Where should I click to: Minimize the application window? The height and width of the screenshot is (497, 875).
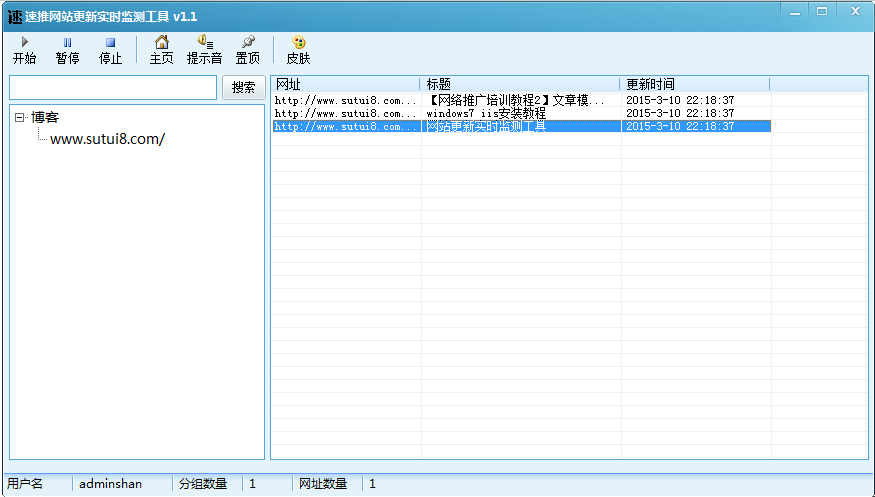click(x=795, y=12)
